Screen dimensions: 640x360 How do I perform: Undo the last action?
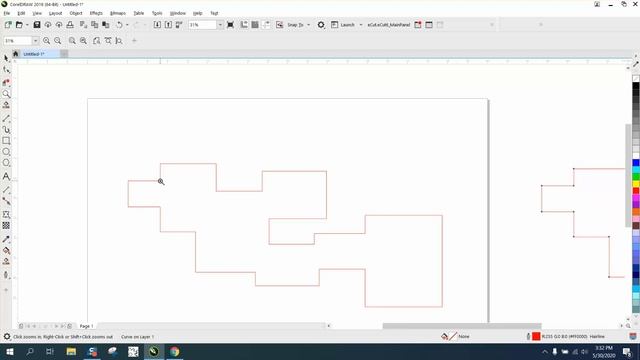(119, 25)
